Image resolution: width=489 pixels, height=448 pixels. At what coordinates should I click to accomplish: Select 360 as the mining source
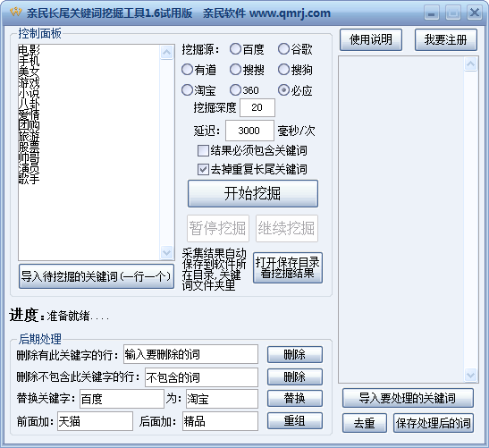pyautogui.click(x=244, y=90)
